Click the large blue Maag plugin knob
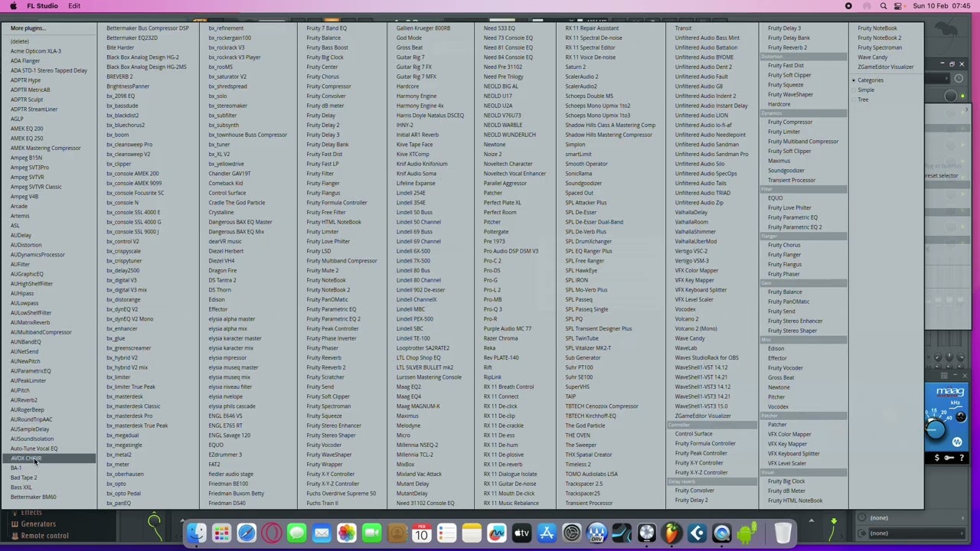 [x=934, y=429]
